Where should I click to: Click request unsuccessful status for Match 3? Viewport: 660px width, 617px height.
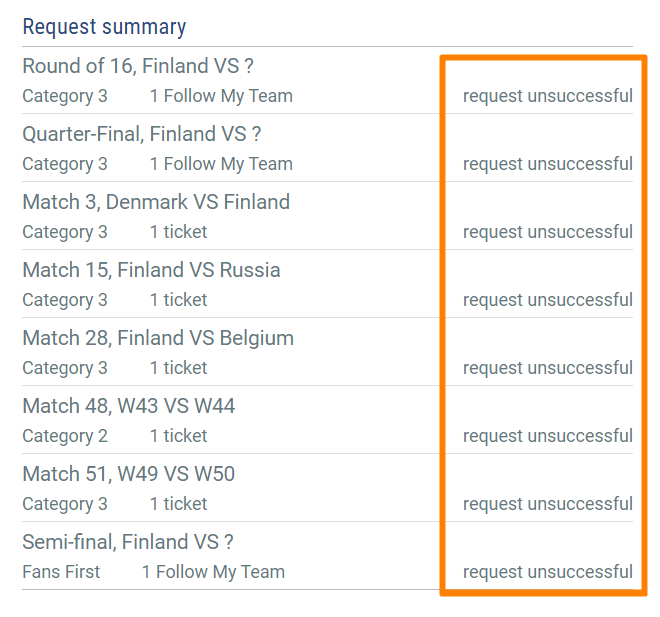[x=548, y=231]
